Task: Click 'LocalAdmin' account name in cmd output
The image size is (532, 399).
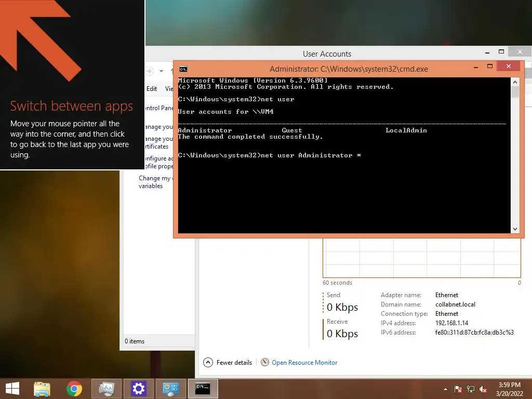Action: pos(406,130)
